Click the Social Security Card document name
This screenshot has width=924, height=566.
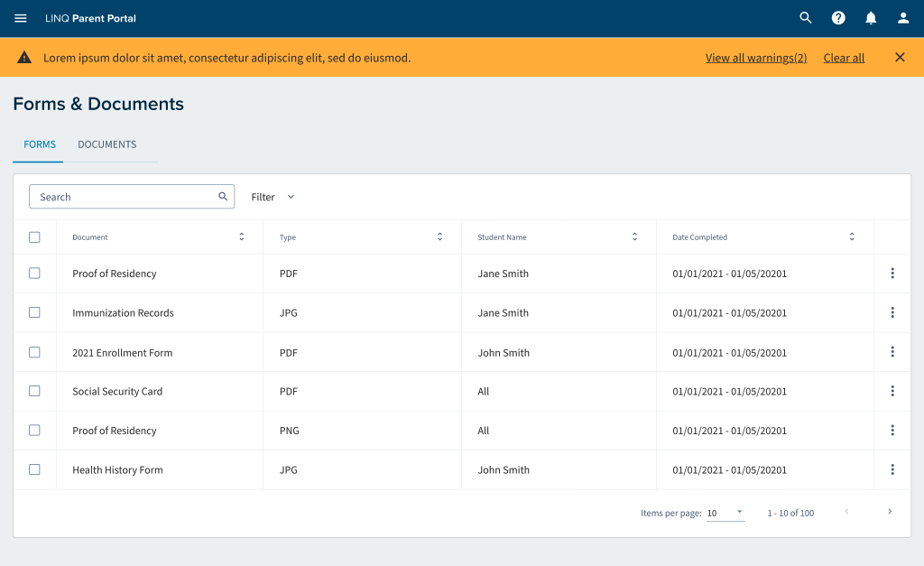pos(117,392)
